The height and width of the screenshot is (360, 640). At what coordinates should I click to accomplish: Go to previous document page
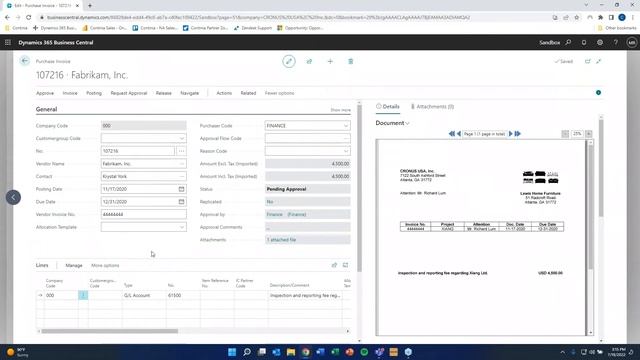[459, 134]
